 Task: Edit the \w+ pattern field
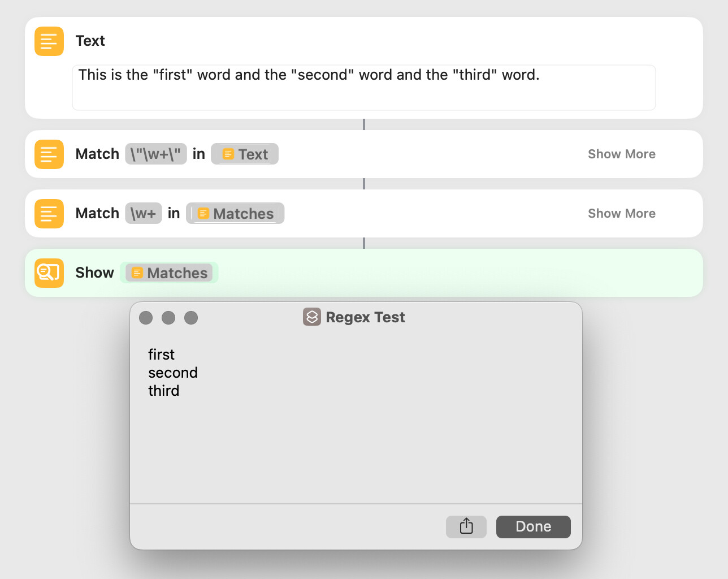pos(144,213)
